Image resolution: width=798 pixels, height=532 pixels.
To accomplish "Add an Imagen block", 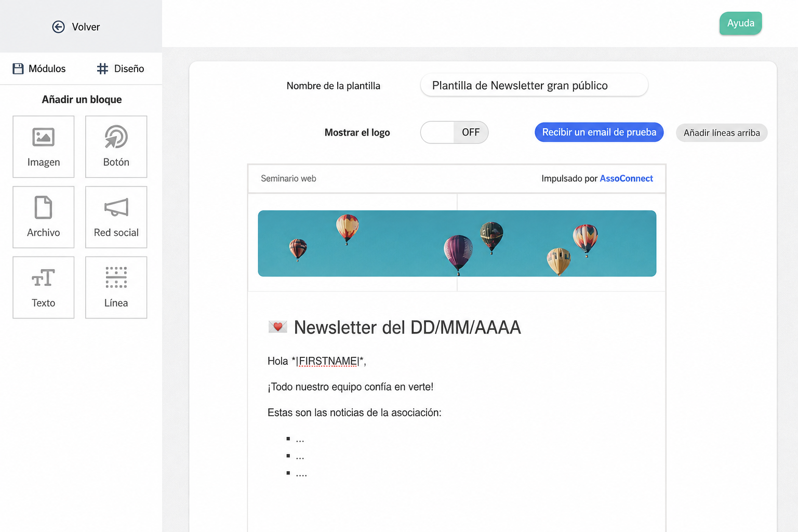I will tap(44, 147).
